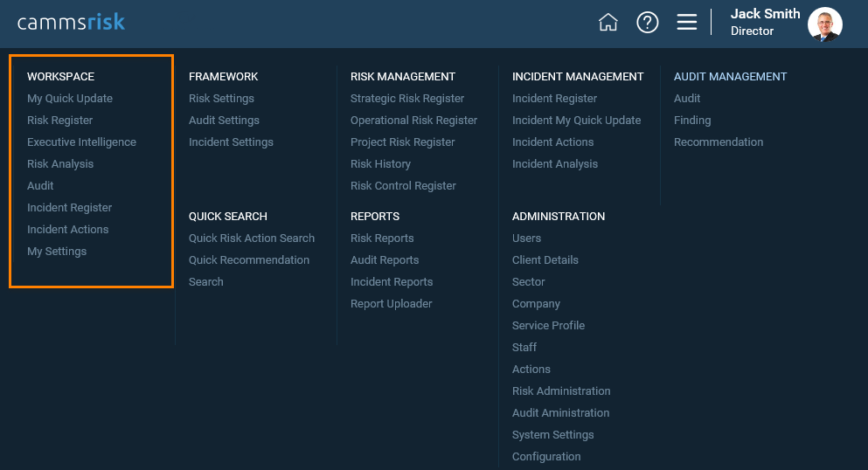Open the help question mark icon
Image resolution: width=868 pixels, height=470 pixels.
[x=647, y=23]
